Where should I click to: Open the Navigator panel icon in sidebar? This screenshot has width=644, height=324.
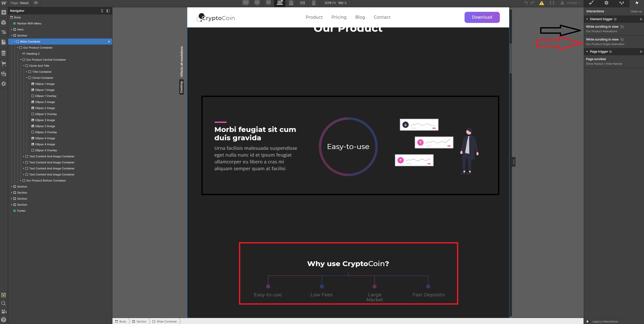click(4, 32)
